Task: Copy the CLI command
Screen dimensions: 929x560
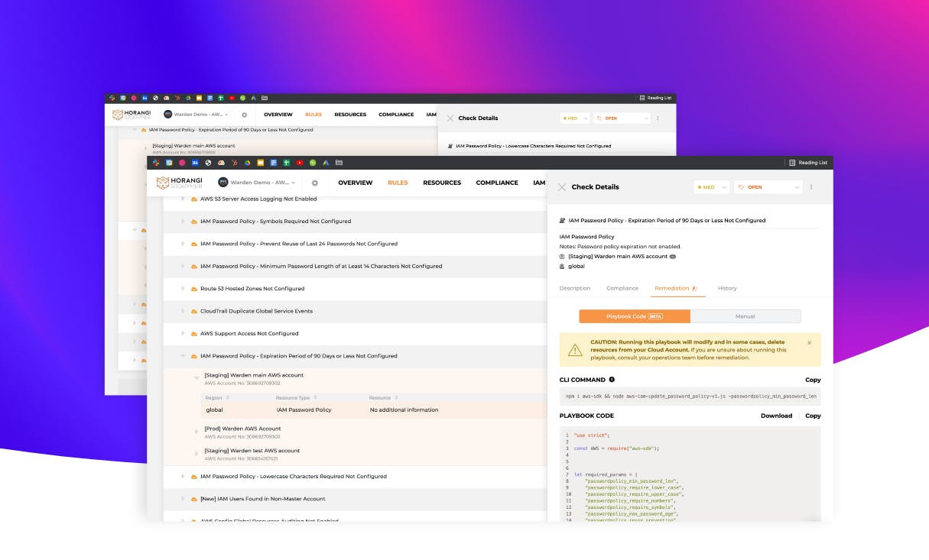Action: click(x=813, y=380)
